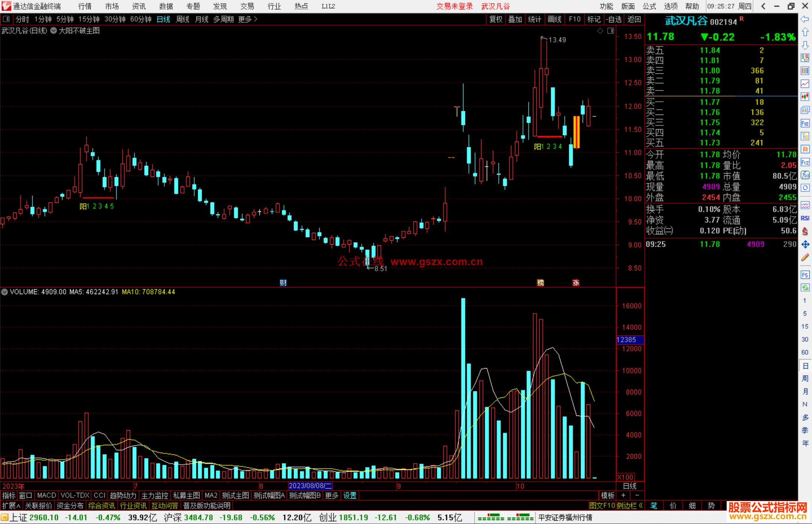This screenshot has height=524, width=812.
Task: Click the RSI indicator icon
Action: [x=805, y=218]
